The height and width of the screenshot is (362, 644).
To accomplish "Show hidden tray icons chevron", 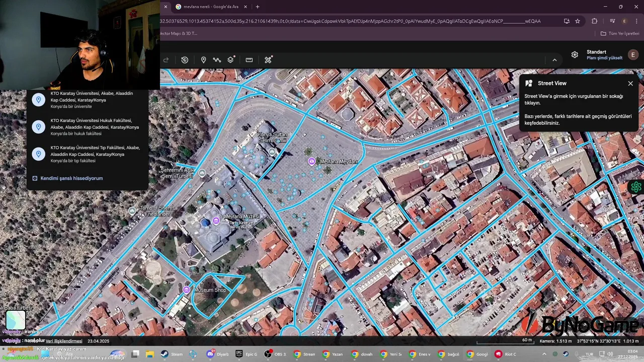I will click(544, 354).
